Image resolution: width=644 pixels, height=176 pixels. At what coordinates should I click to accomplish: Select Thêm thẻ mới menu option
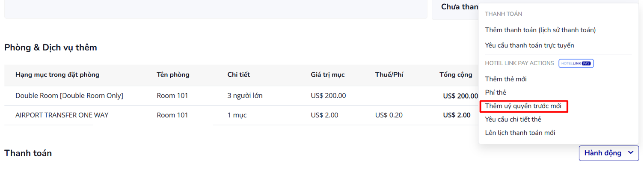pos(506,79)
